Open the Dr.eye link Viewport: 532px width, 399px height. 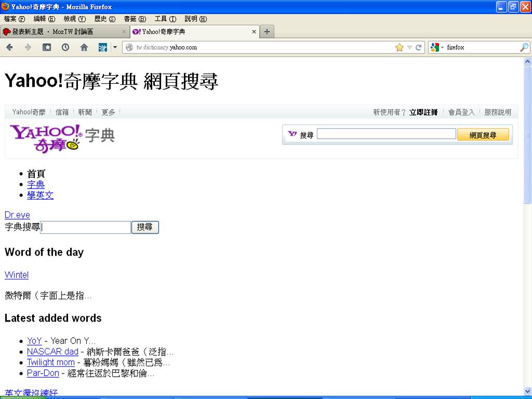[17, 215]
